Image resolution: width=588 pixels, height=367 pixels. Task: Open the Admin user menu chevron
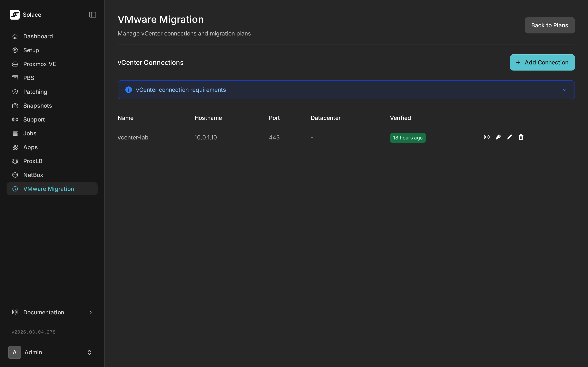89,352
